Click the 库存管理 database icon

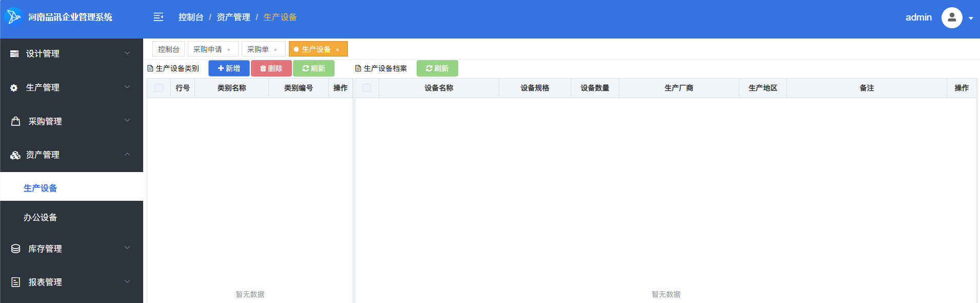pos(16,249)
